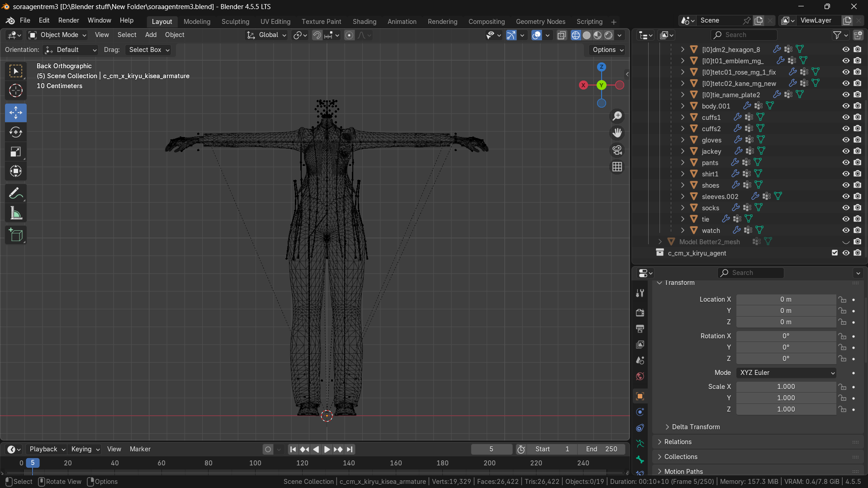Expand the Delta Transform panel
This screenshot has height=488, width=868.
tap(695, 427)
